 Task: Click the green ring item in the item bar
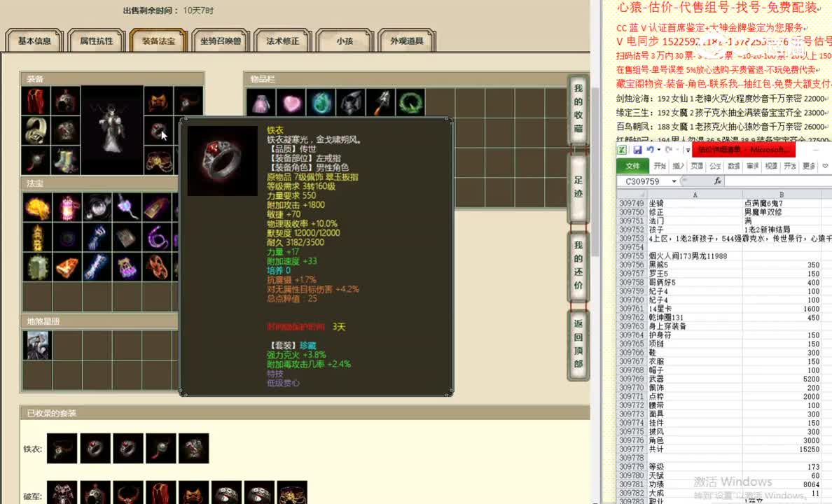pyautogui.click(x=411, y=102)
